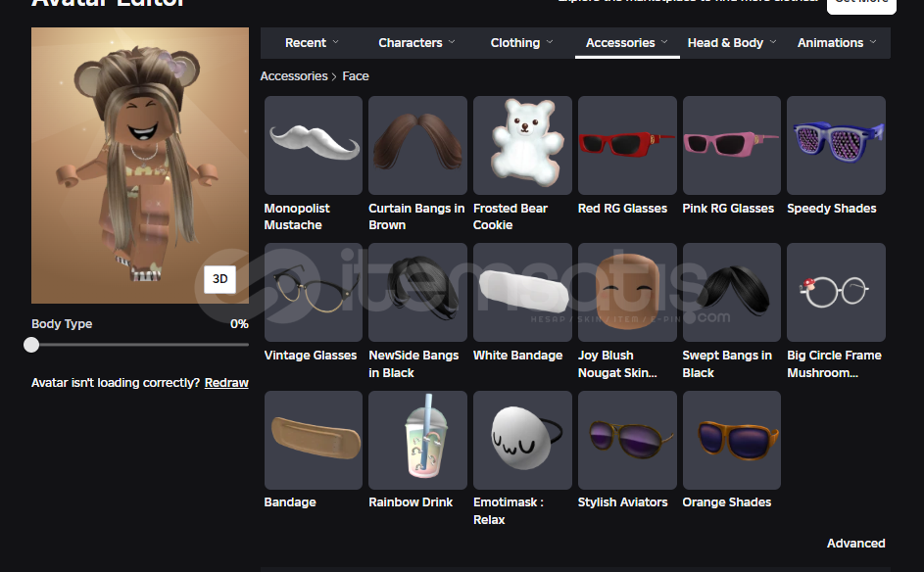Image resolution: width=924 pixels, height=572 pixels.
Task: Choose NewSide Bangs in Black thumbnail
Action: 417,292
